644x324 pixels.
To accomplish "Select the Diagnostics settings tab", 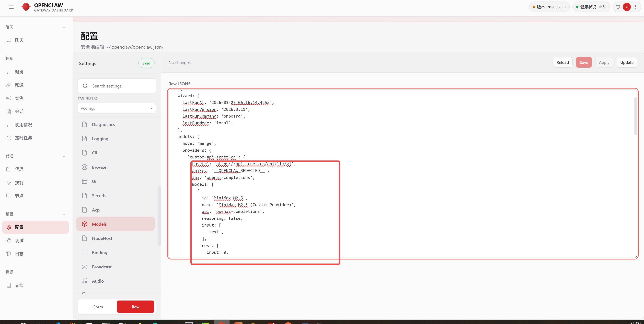I will [x=103, y=124].
